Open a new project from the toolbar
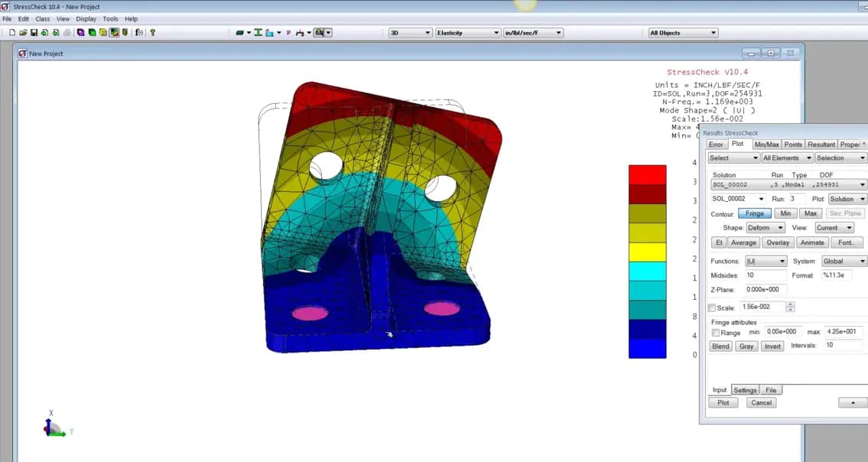Image resolution: width=868 pixels, height=462 pixels. coord(13,32)
